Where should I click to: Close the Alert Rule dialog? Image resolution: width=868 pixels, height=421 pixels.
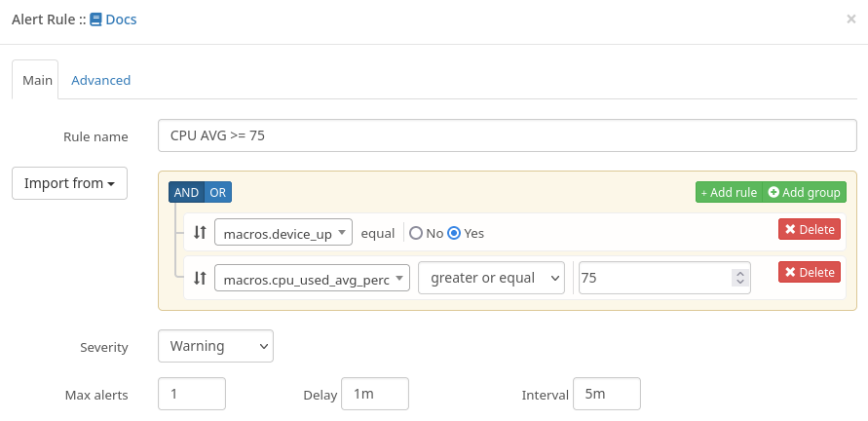[850, 19]
